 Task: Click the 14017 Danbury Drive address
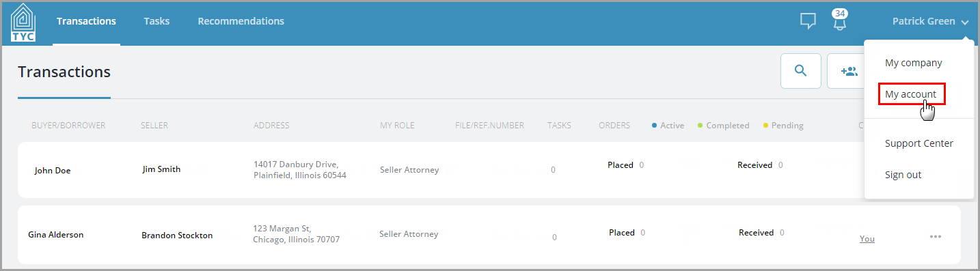(x=300, y=170)
